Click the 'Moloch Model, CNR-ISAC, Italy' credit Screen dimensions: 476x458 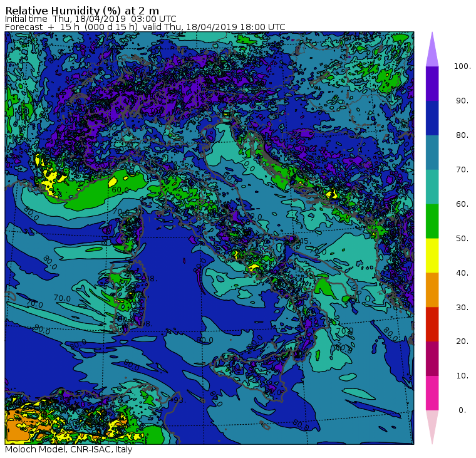(x=69, y=449)
